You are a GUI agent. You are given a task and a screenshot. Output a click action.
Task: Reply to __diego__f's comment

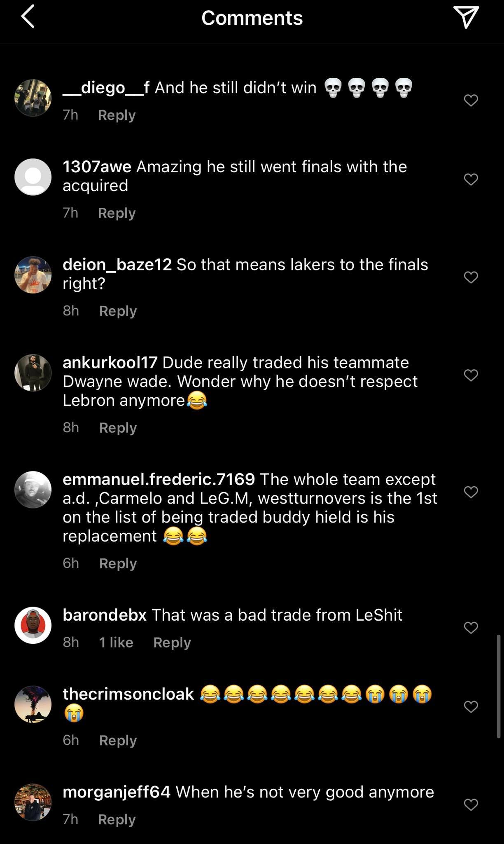[116, 115]
